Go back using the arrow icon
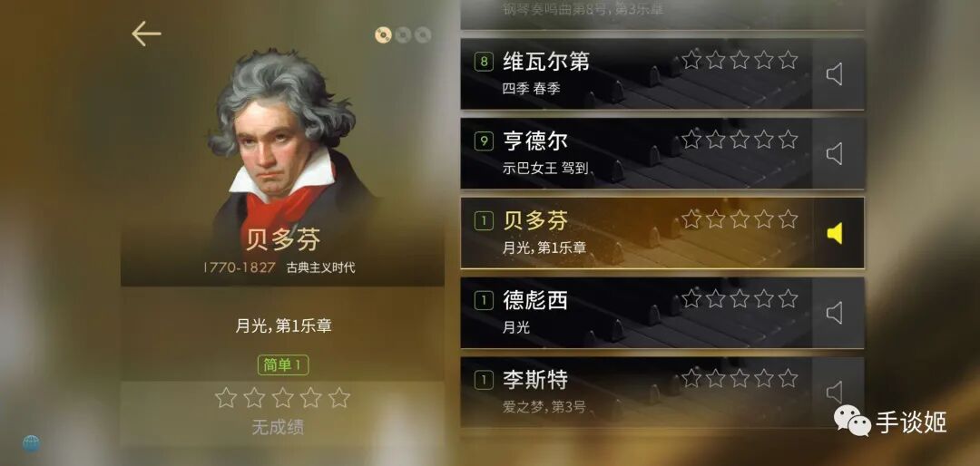980x466 pixels. point(146,34)
